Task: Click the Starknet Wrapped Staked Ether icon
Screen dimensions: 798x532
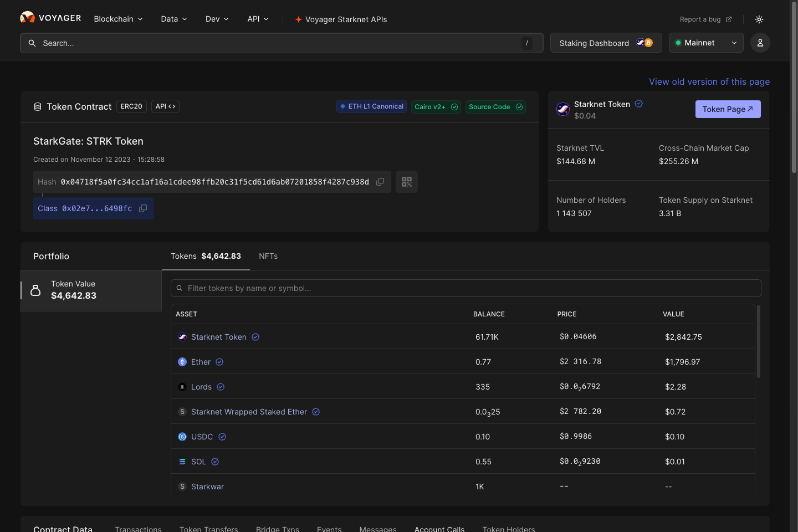Action: [x=182, y=412]
